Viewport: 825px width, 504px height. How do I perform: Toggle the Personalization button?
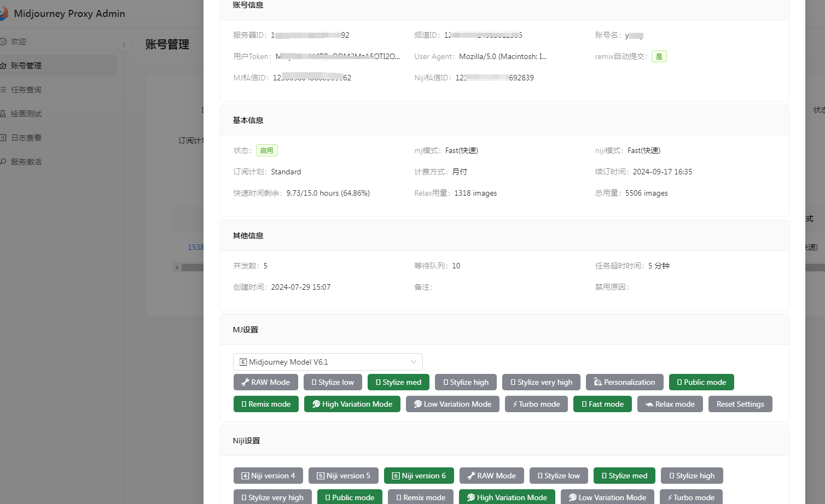[625, 382]
